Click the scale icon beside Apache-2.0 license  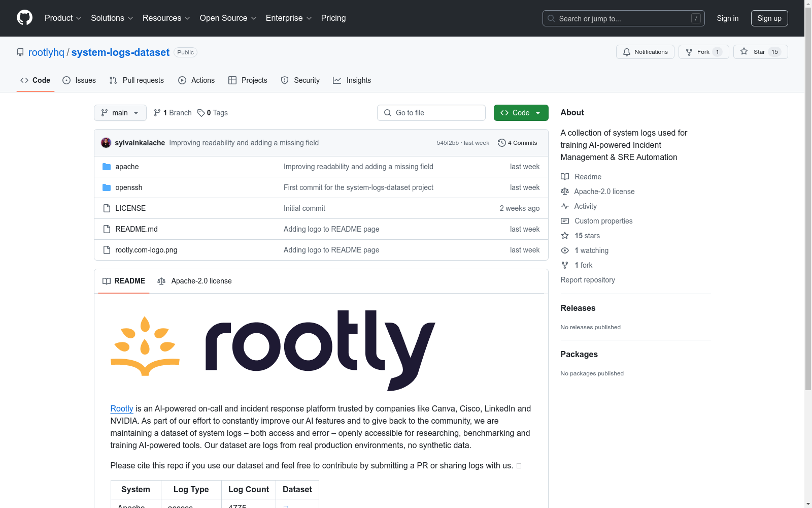coord(565,192)
